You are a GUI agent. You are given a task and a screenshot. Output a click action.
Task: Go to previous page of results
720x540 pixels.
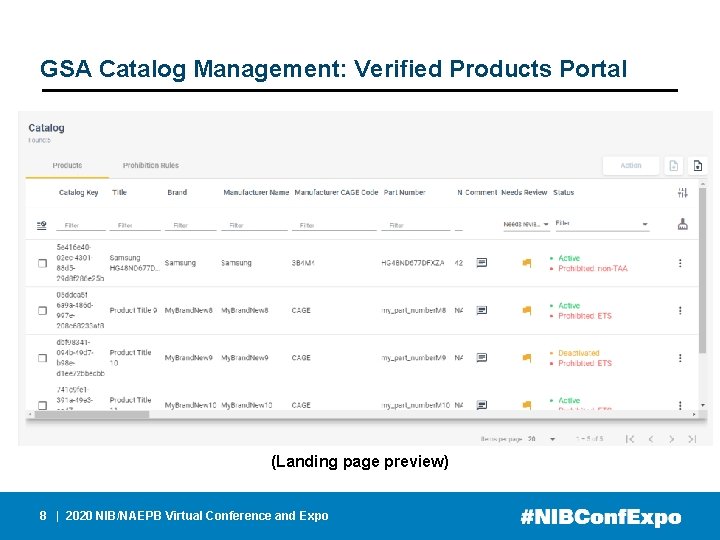(x=651, y=439)
